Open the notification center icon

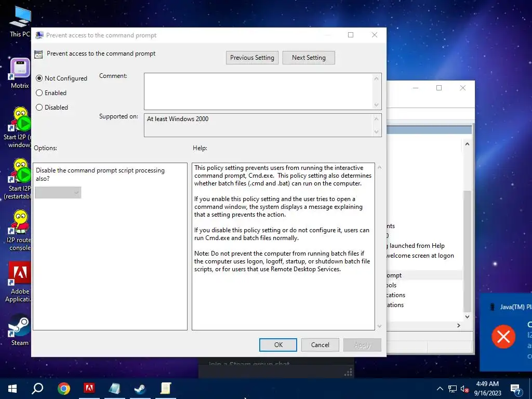click(x=516, y=390)
